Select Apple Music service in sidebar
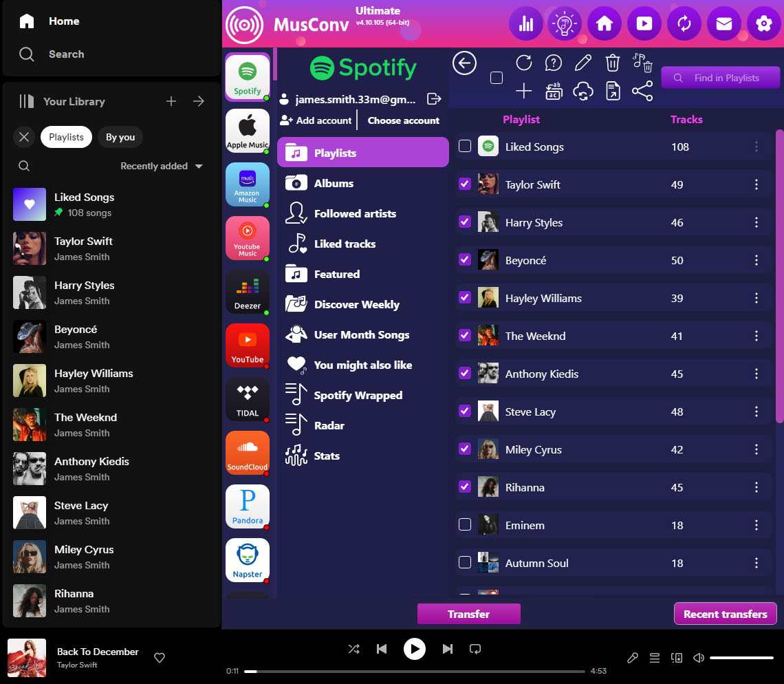 (x=248, y=131)
